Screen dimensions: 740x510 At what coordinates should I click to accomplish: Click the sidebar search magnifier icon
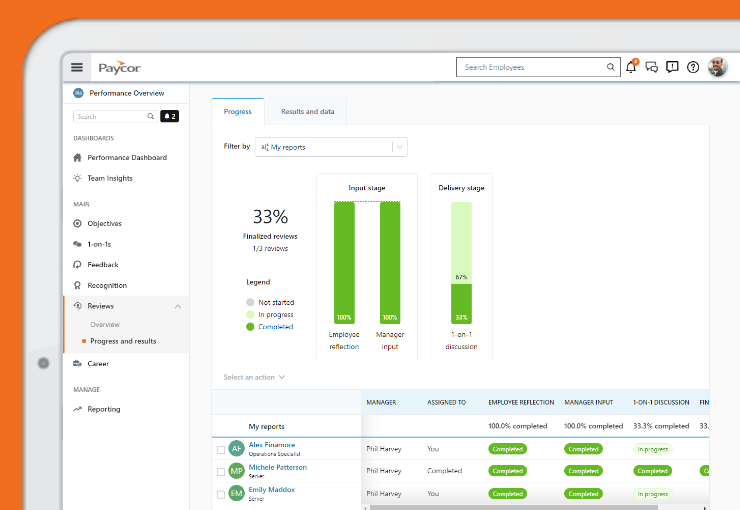click(x=151, y=116)
